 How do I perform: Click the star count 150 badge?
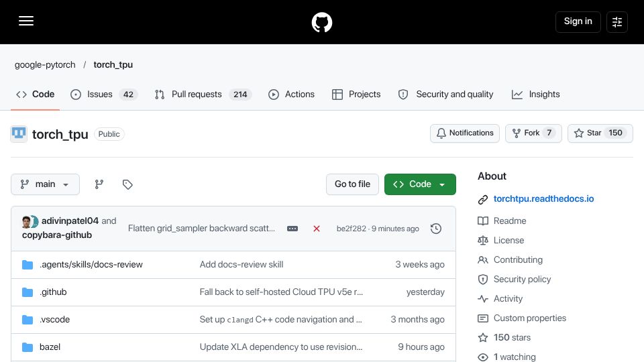click(615, 133)
